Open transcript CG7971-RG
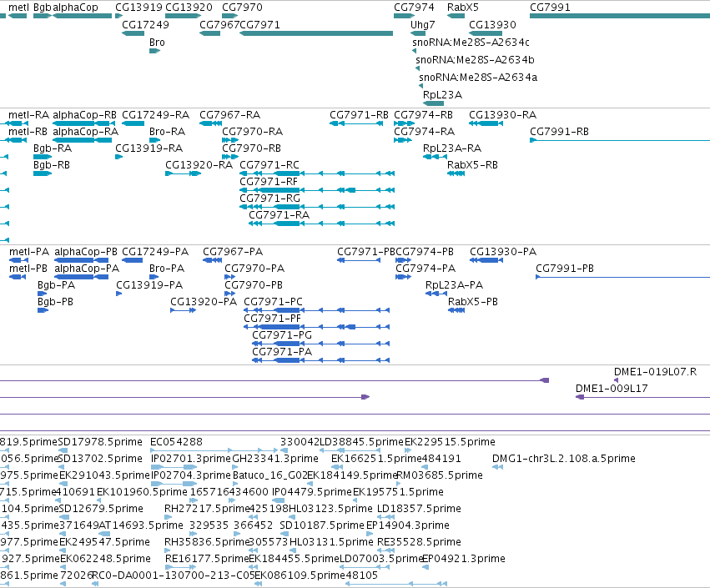 tap(269, 199)
